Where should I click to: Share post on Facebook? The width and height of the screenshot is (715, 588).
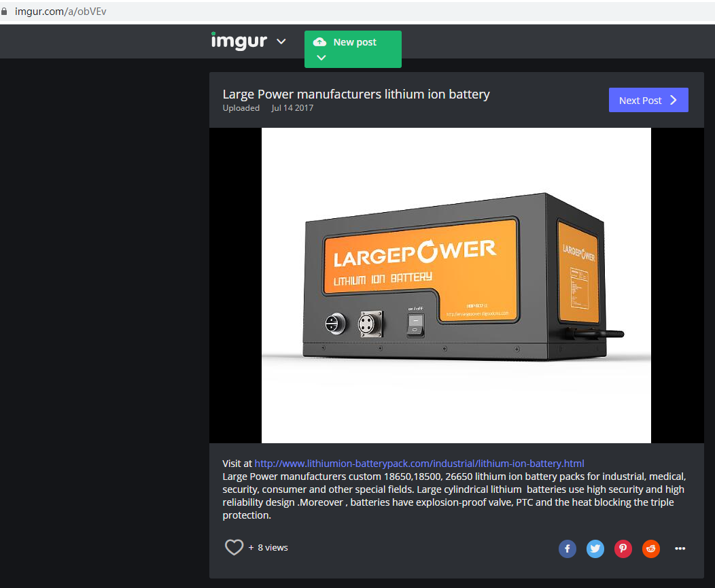(568, 549)
